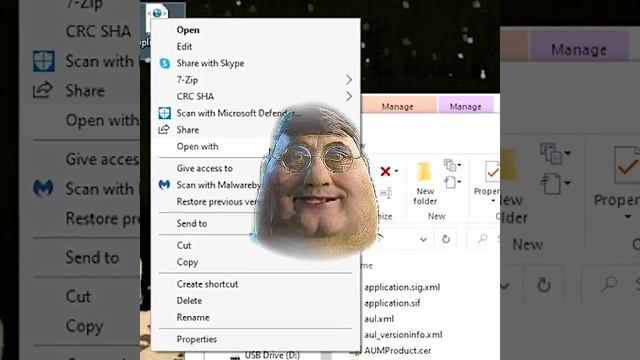Select the application.sig.xml file

402,287
